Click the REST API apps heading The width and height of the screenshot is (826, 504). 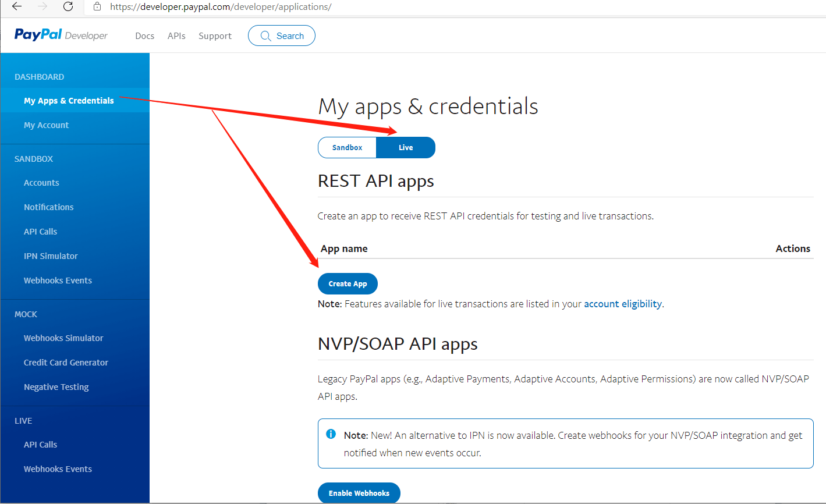tap(376, 181)
